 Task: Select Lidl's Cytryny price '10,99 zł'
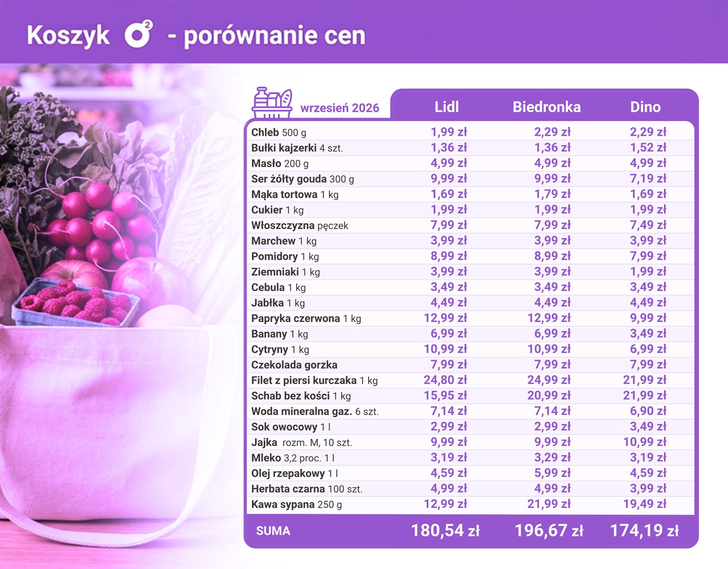[x=446, y=349]
